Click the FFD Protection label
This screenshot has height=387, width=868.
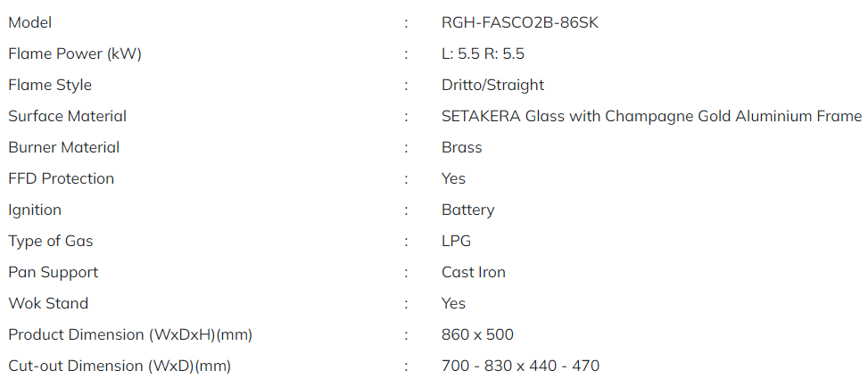click(61, 179)
